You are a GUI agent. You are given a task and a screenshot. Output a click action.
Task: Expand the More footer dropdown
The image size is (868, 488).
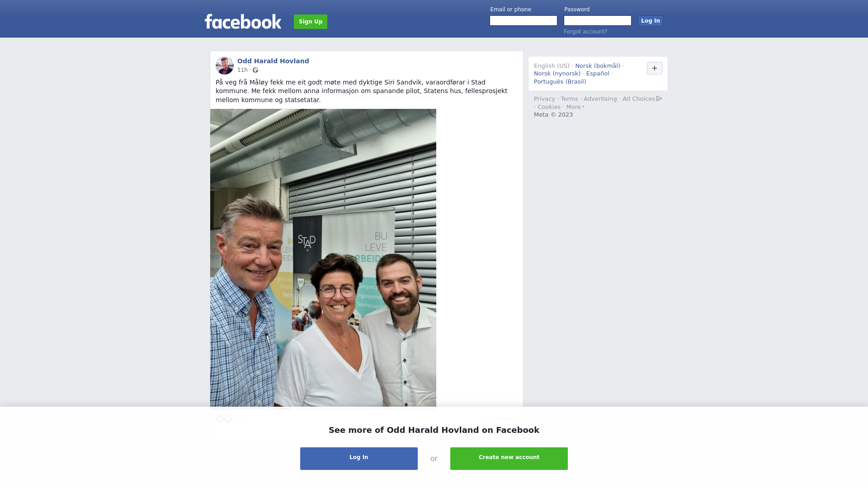(575, 107)
